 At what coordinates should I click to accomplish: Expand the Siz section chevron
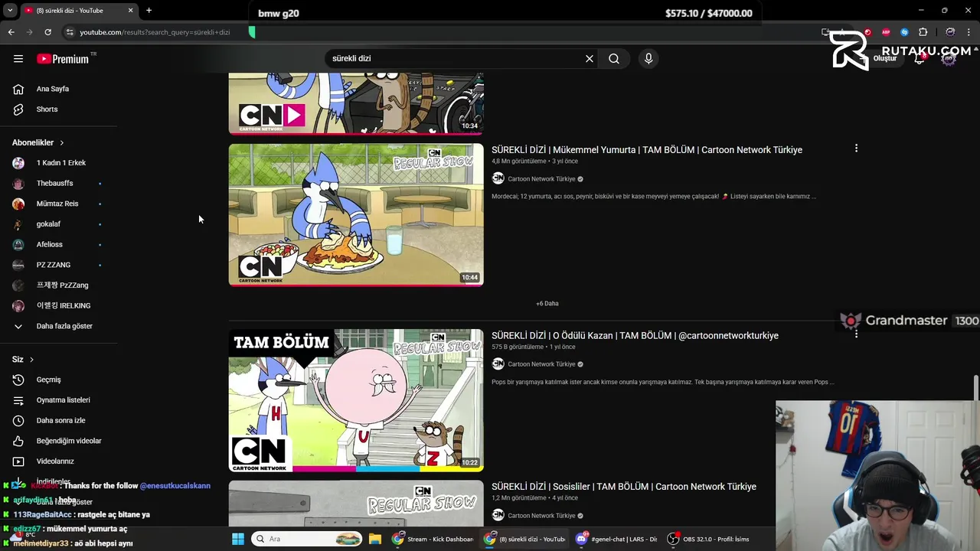[31, 360]
